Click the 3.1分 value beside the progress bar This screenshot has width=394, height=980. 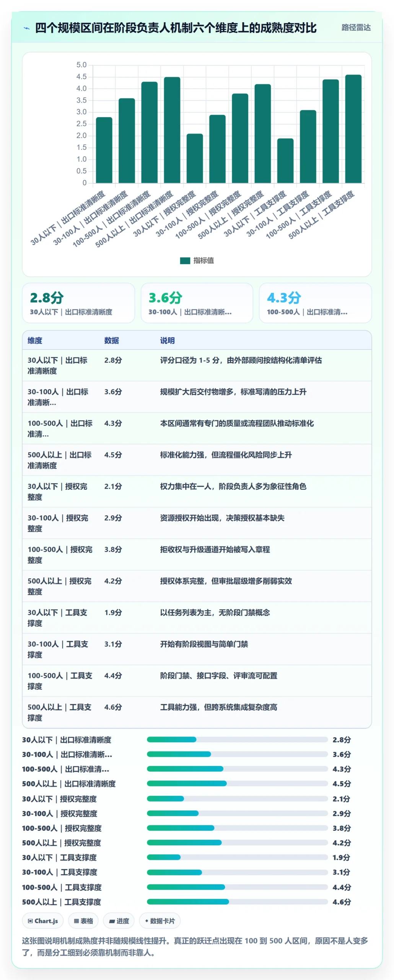coord(341,872)
